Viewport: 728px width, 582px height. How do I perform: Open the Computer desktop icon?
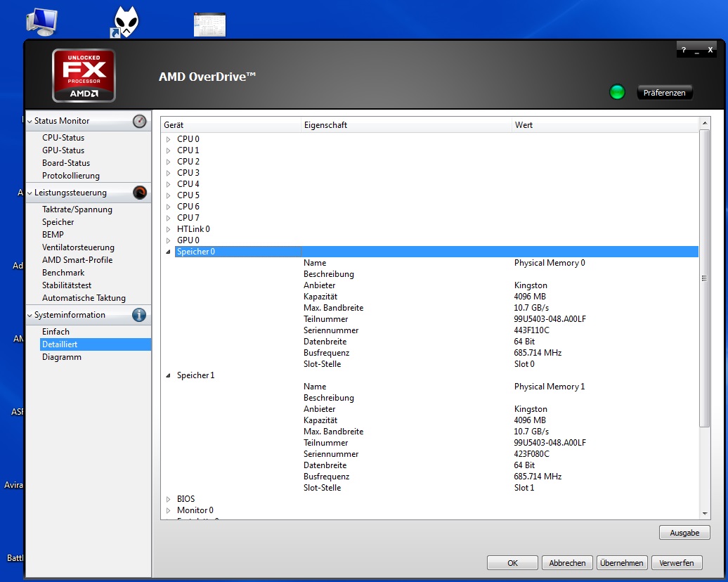pos(41,22)
